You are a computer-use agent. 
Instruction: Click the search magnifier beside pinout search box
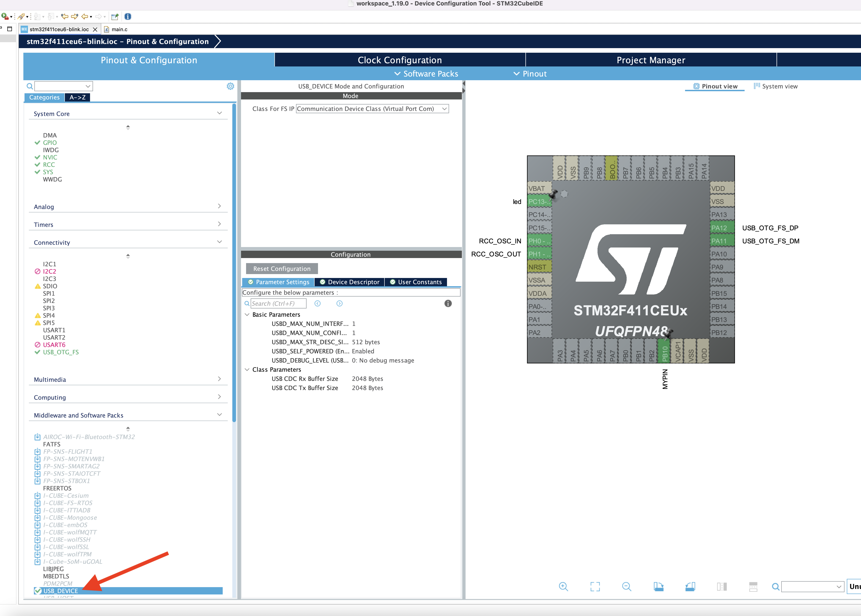point(776,587)
